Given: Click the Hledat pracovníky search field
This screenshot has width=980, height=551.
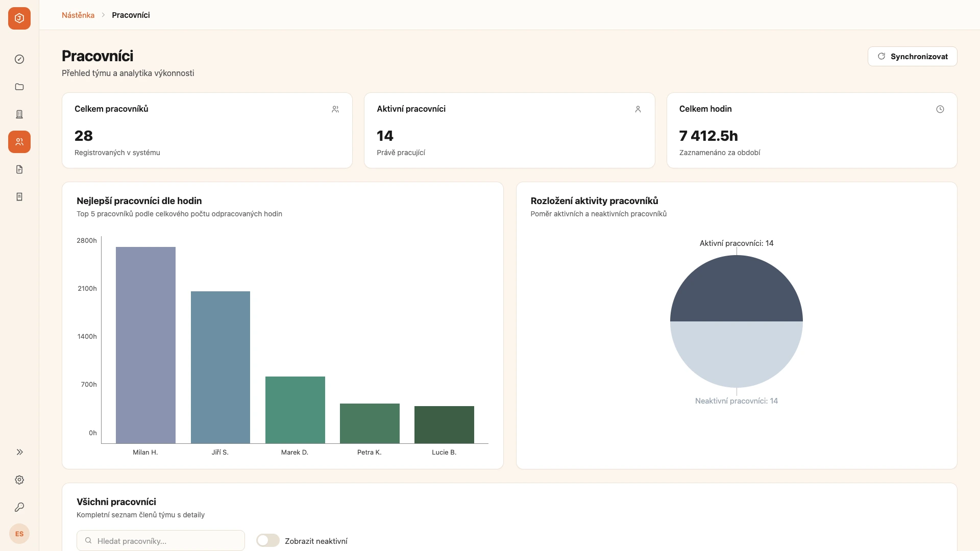Looking at the screenshot, I should click(161, 541).
